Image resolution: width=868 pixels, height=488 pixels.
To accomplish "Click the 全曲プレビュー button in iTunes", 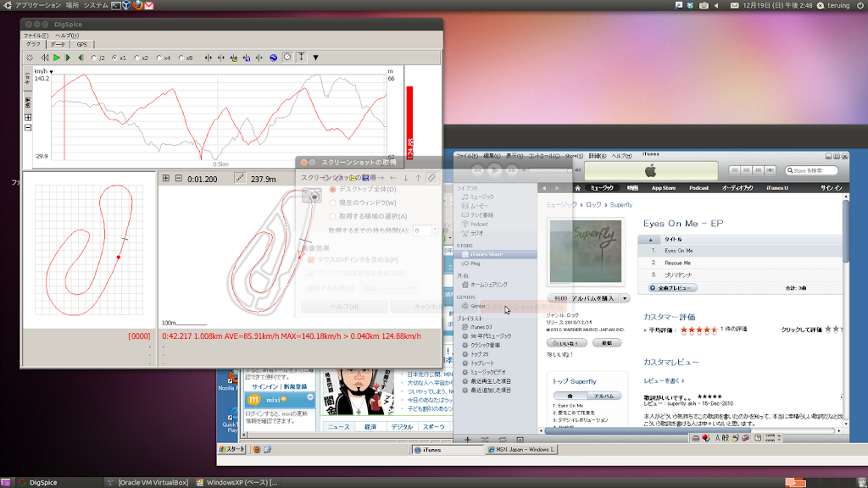I will pos(672,288).
